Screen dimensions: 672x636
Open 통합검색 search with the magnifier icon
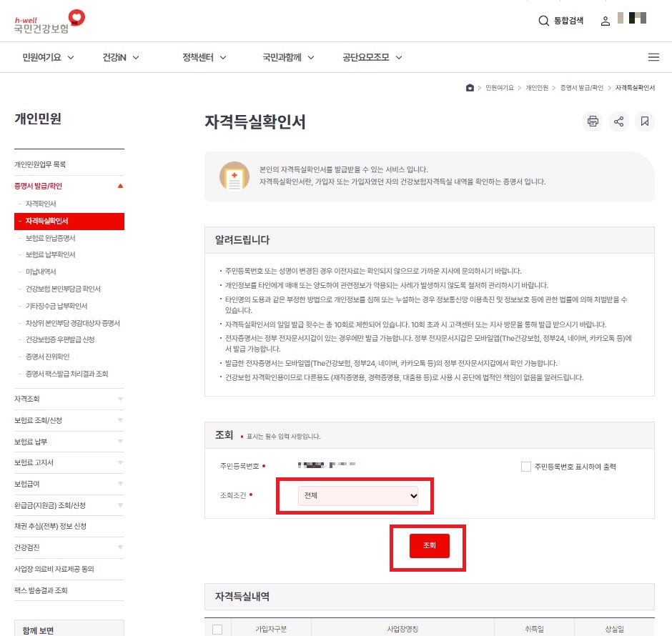[544, 21]
